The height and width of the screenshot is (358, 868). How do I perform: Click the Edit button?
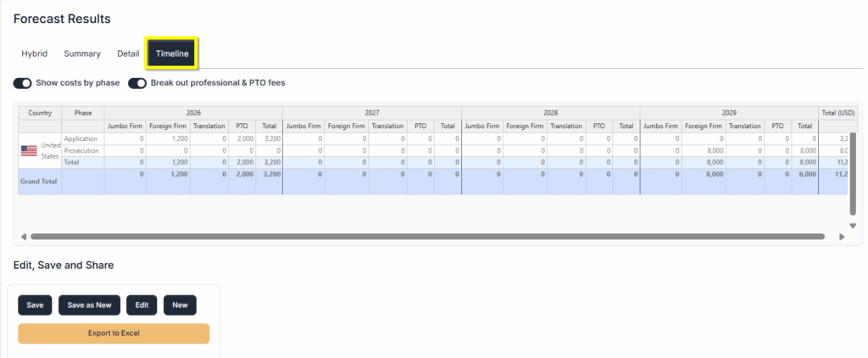[142, 305]
